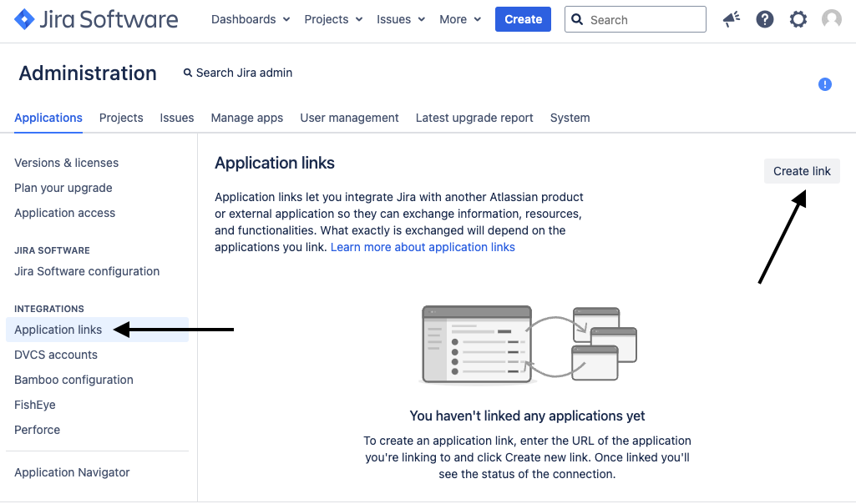Click the Administration page title
The image size is (856, 504).
(88, 73)
